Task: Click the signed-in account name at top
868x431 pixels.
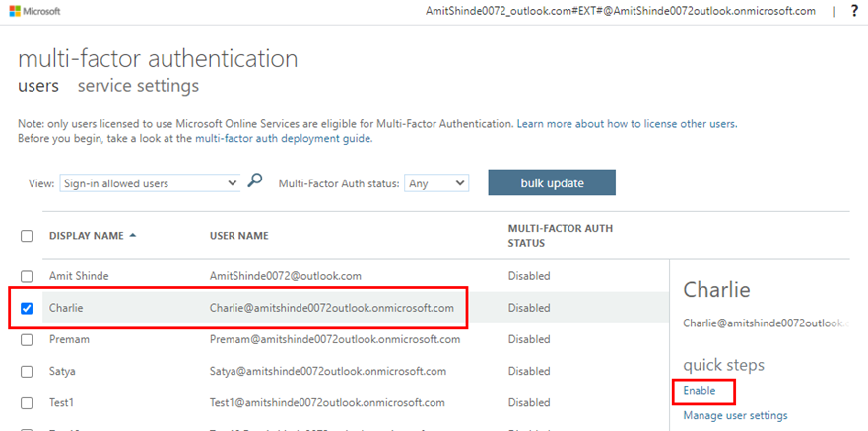Action: (x=620, y=11)
